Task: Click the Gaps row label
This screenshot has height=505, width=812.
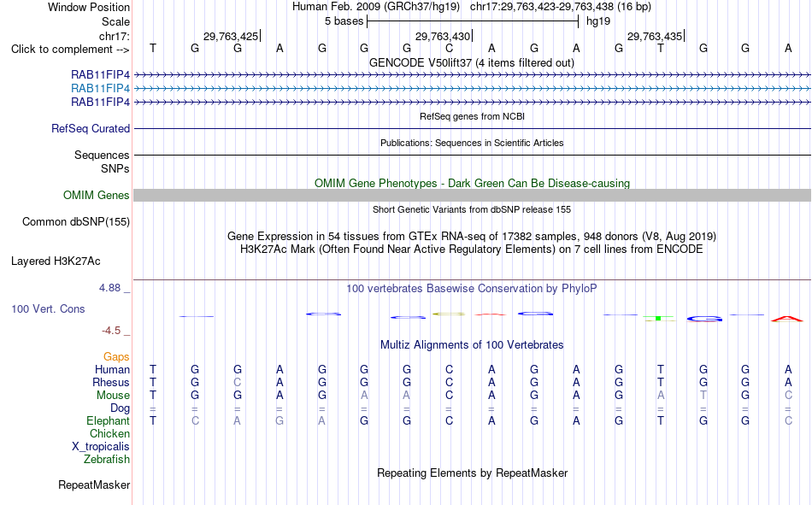Action: pos(116,357)
